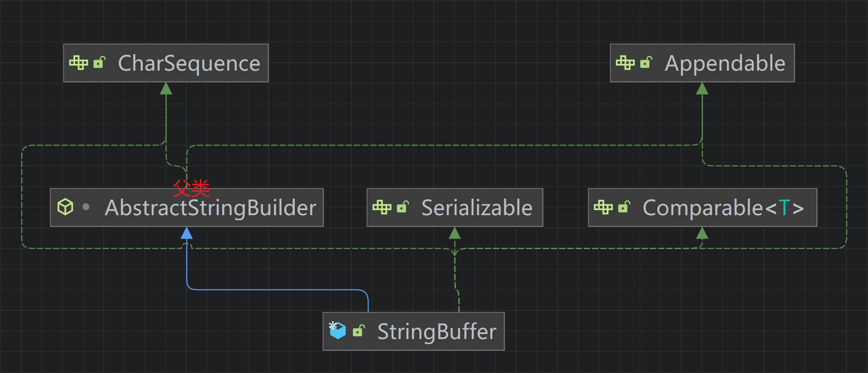Click the public lock icon on Appendable
The width and height of the screenshot is (868, 373).
(646, 62)
